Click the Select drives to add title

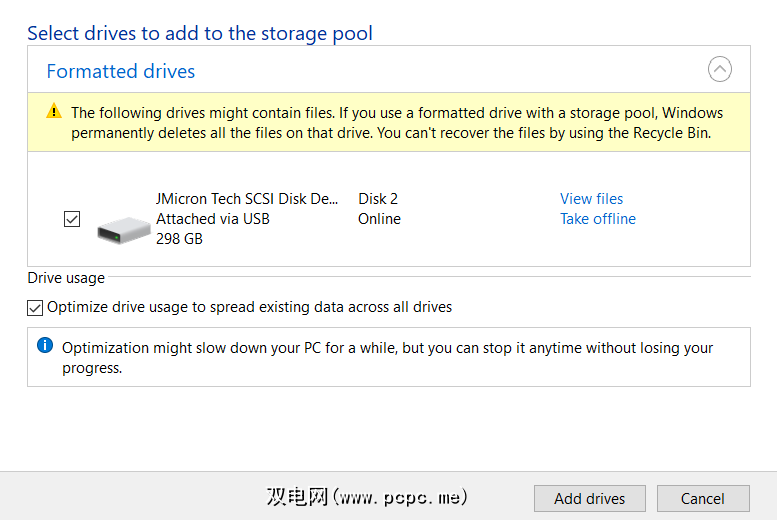click(200, 33)
